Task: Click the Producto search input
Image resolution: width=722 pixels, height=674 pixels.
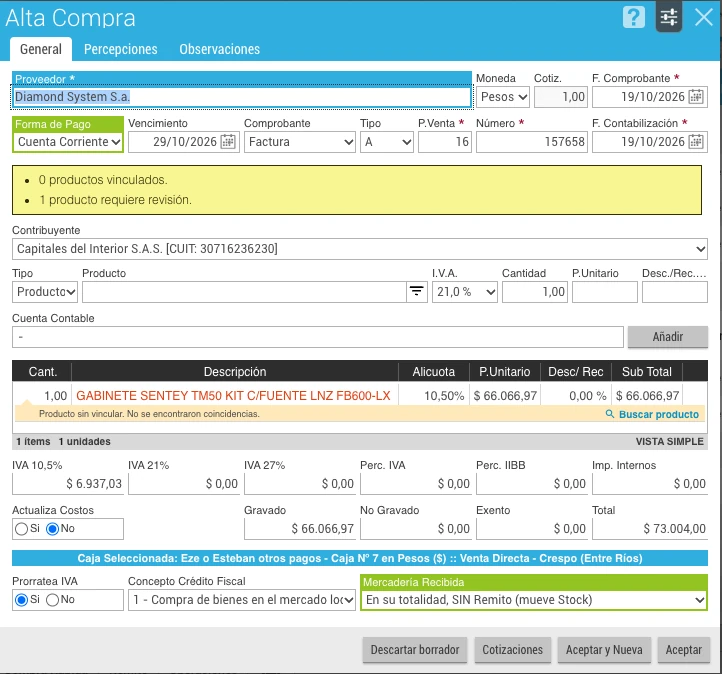Action: [x=244, y=292]
